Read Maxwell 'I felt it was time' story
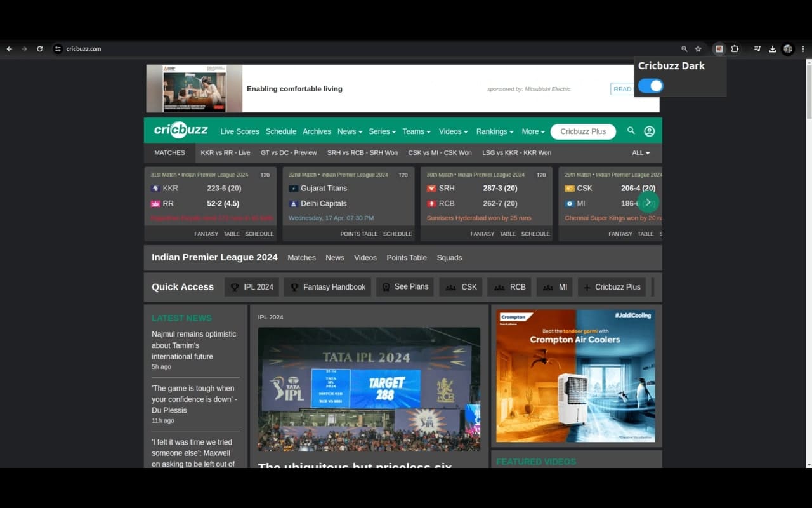This screenshot has height=508, width=812. pyautogui.click(x=194, y=453)
